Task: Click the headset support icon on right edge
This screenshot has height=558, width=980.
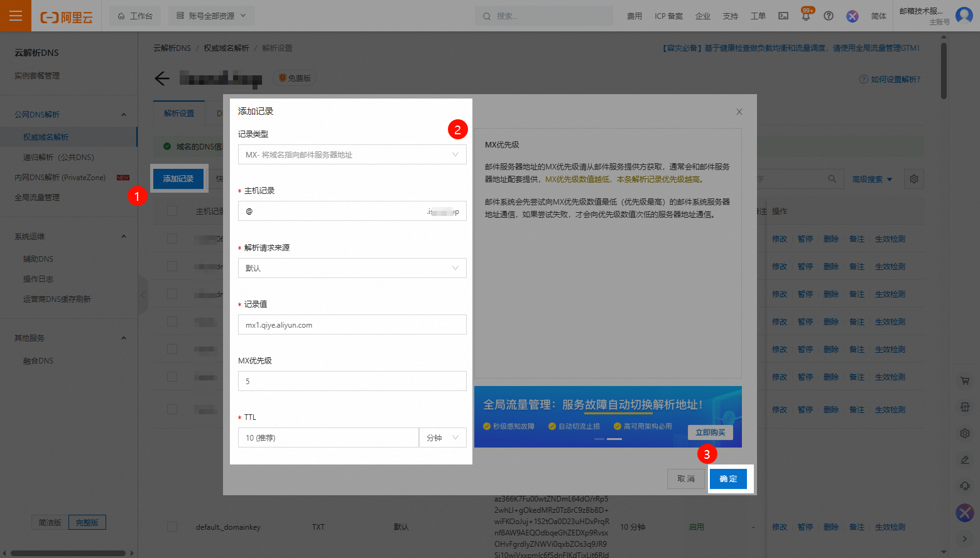Action: click(966, 485)
